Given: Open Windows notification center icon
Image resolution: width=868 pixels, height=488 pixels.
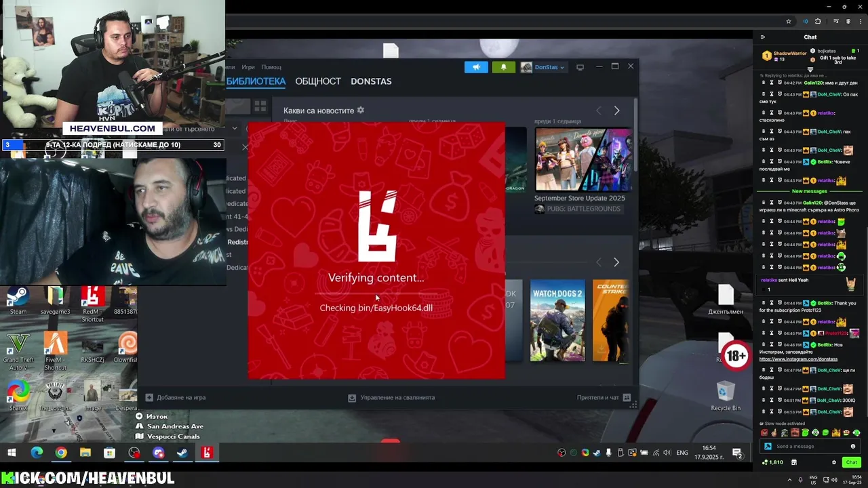Looking at the screenshot, I should point(737,453).
